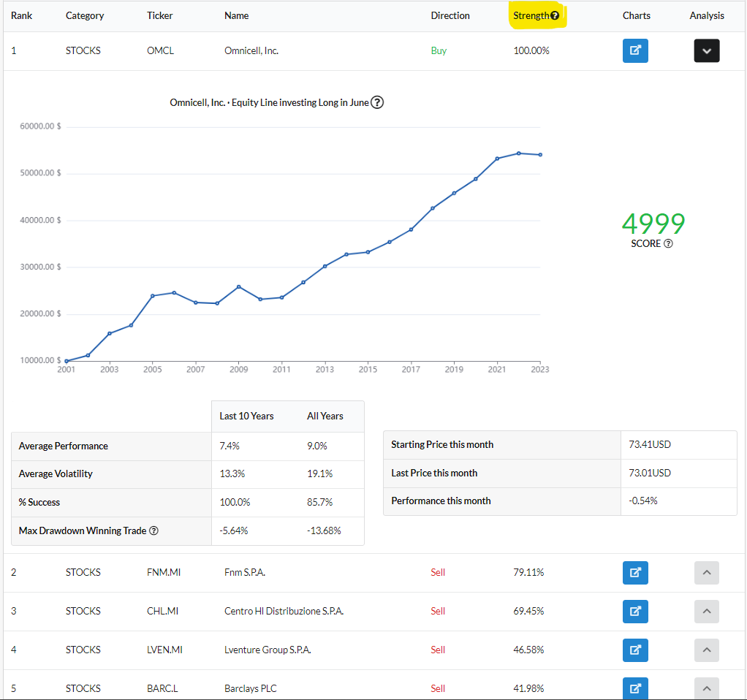Click the green Buy direction label

point(439,50)
